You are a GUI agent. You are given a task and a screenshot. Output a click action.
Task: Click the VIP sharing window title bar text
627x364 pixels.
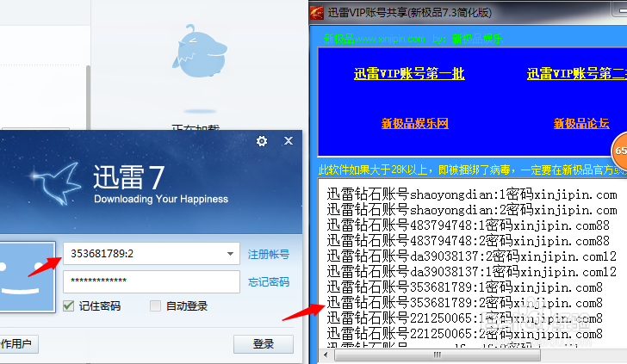[x=410, y=13]
